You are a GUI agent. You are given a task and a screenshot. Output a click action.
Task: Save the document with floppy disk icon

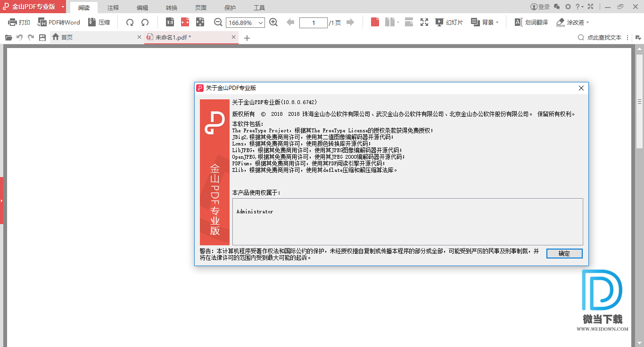pyautogui.click(x=42, y=38)
